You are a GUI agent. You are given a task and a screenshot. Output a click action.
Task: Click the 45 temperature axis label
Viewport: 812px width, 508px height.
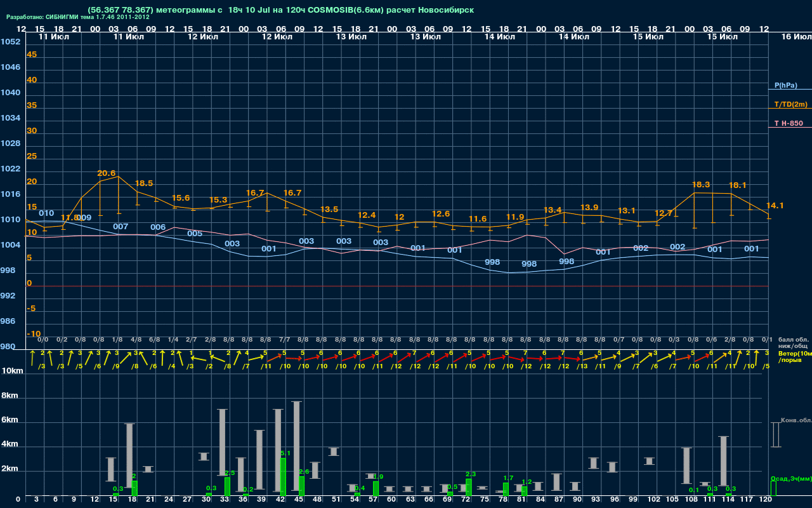coord(32,55)
